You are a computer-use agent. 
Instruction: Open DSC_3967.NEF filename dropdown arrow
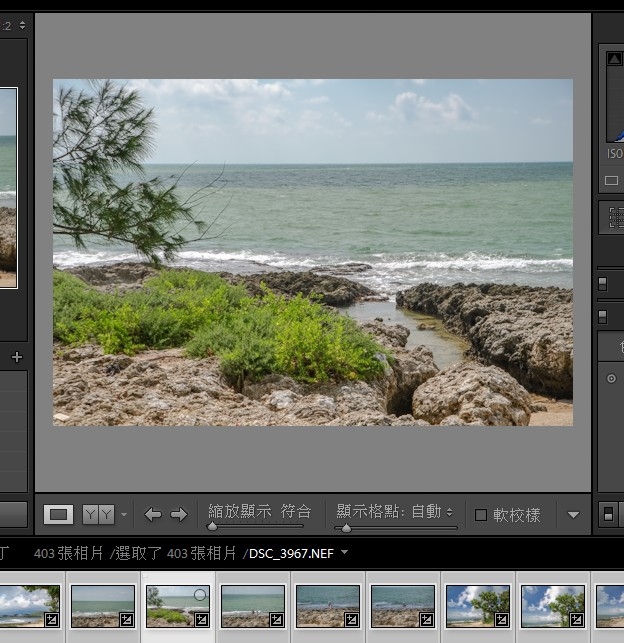[344, 552]
